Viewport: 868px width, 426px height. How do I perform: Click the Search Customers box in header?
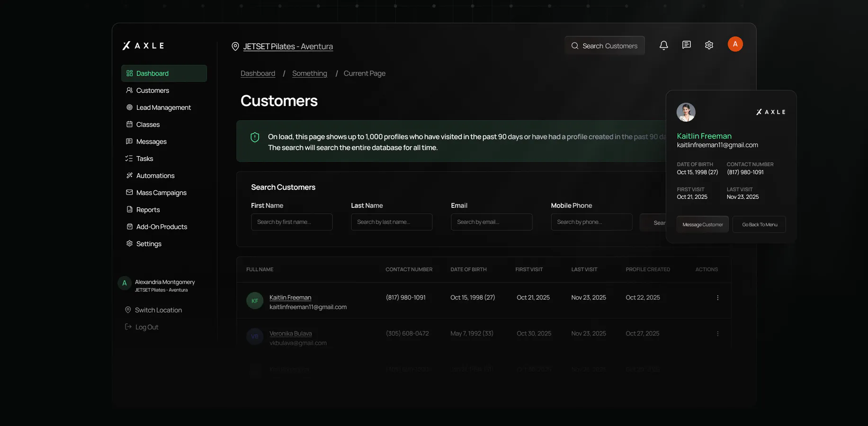(x=605, y=45)
